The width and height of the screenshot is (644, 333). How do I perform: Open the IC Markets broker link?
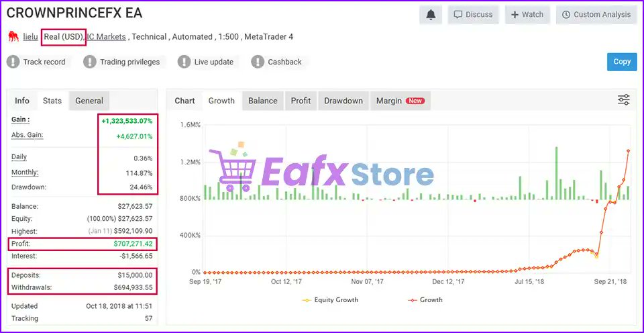107,37
